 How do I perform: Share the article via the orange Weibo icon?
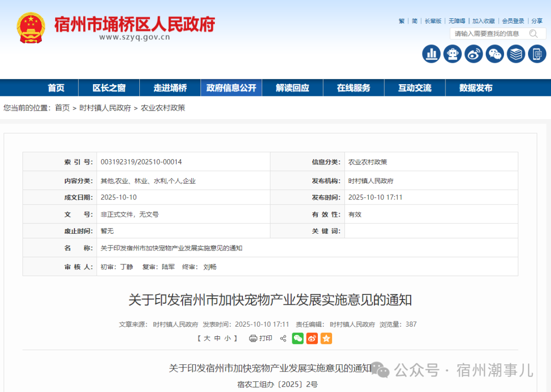point(312,338)
